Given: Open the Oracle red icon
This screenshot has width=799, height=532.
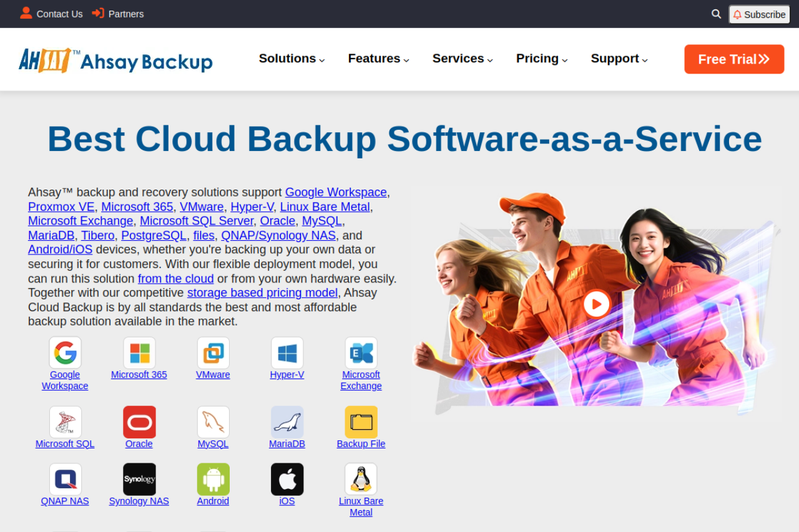Looking at the screenshot, I should 139,422.
